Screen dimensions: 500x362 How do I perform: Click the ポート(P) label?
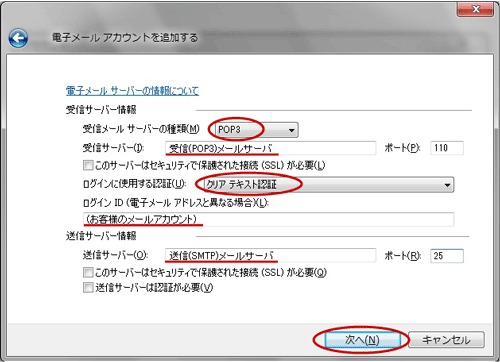pyautogui.click(x=402, y=148)
